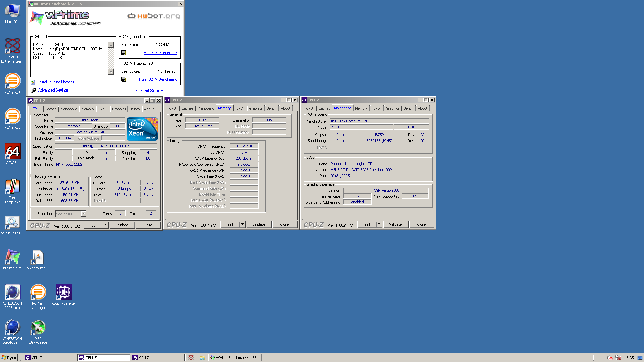Screen dimensions: 644x362
Task: Open the SPD tab in the middle CPU-Z window
Action: [x=240, y=108]
